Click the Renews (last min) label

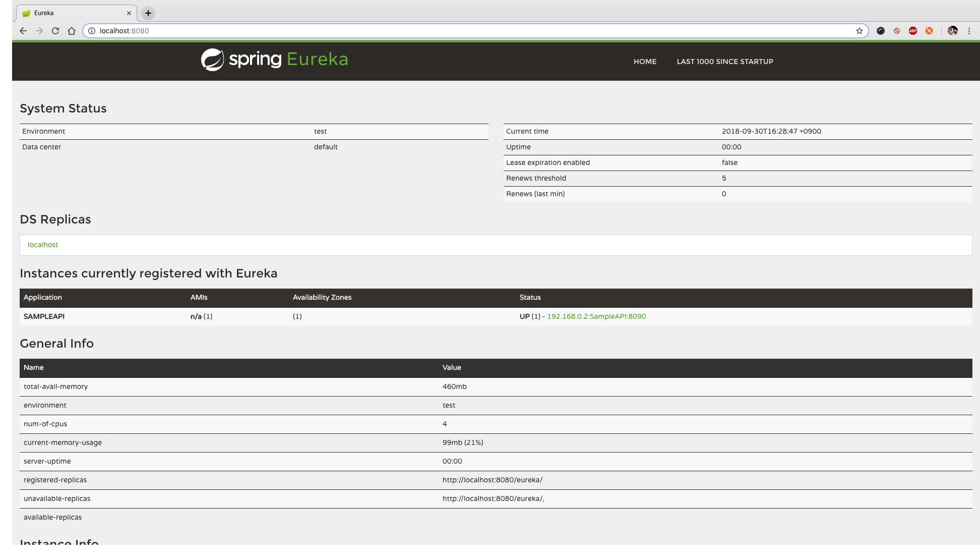pos(535,194)
